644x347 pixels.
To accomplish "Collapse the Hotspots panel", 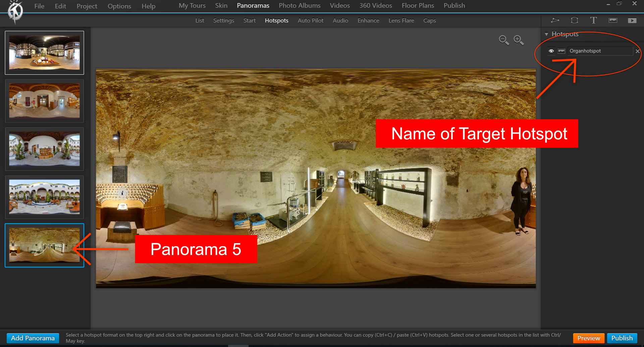I will [546, 34].
